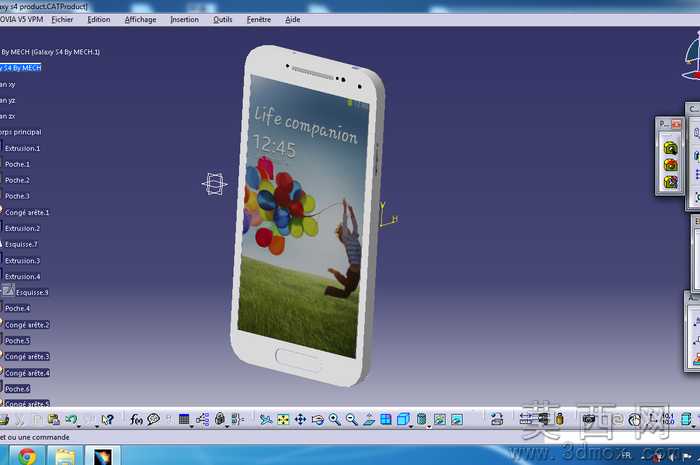Select Congé arête.2 feature

click(27, 325)
